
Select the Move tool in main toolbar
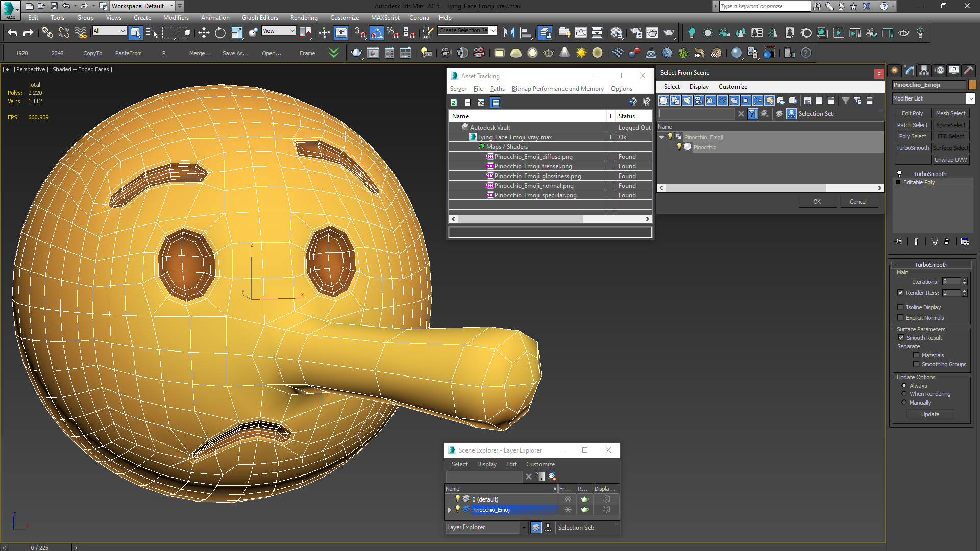(x=204, y=33)
